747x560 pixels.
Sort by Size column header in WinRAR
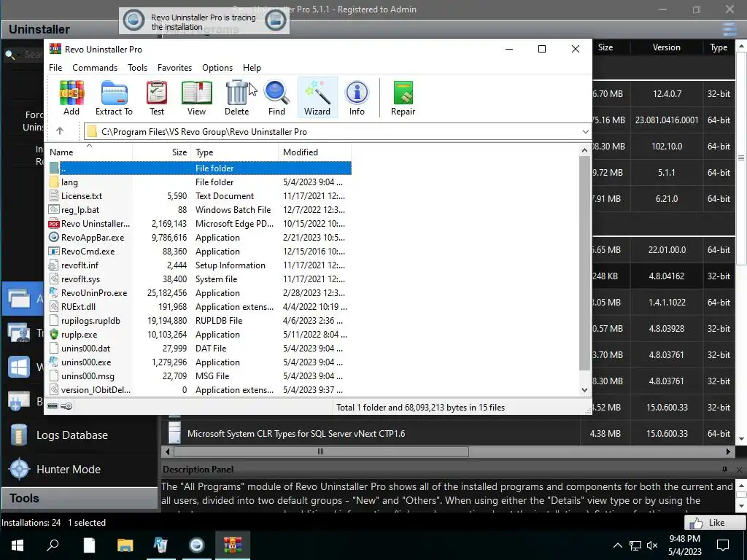click(x=162, y=152)
